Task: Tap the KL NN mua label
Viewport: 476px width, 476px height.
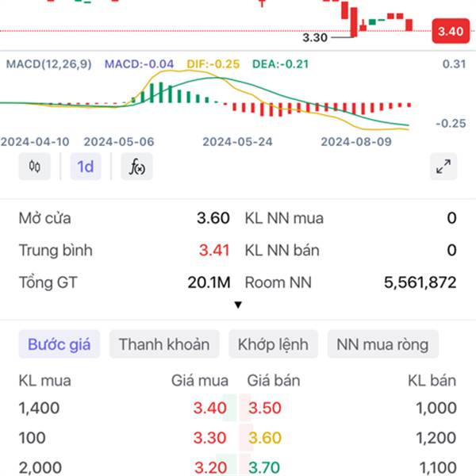Action: [284, 218]
